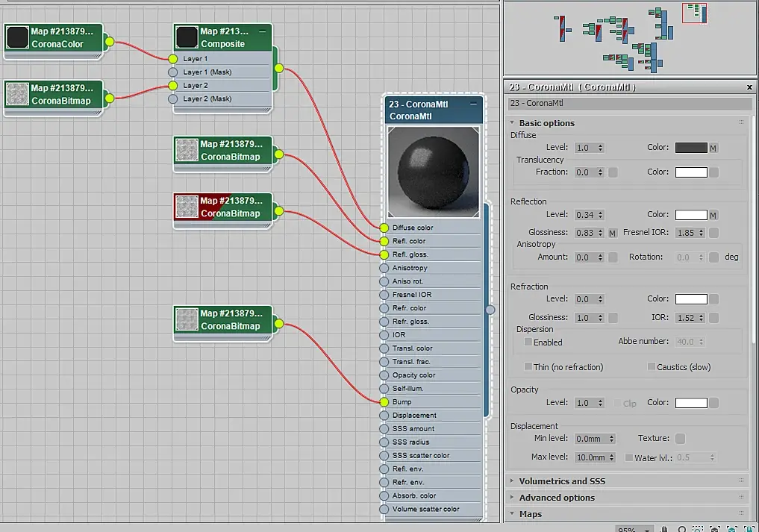Click the sphere material preview on the CoronaMtl node
Image resolution: width=759 pixels, height=532 pixels.
point(433,172)
